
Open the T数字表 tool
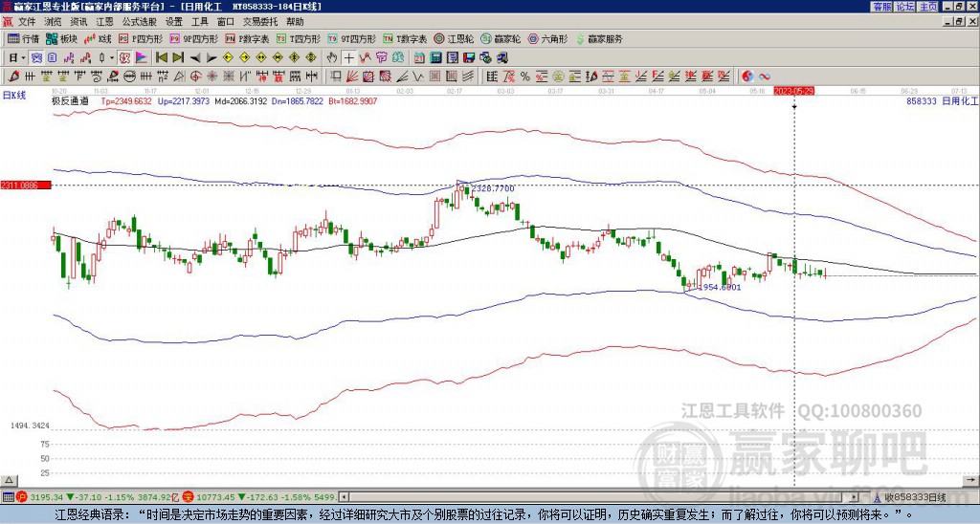pyautogui.click(x=405, y=38)
